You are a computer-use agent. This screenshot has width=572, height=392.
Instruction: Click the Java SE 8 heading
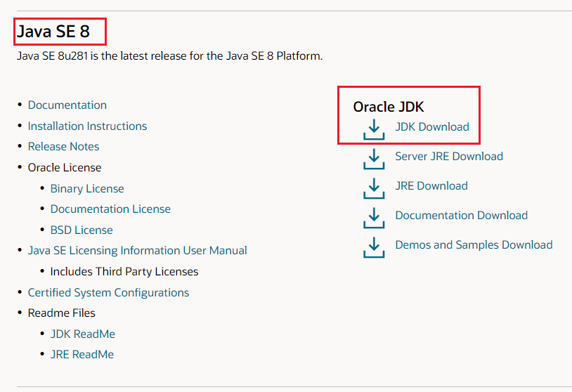(53, 32)
